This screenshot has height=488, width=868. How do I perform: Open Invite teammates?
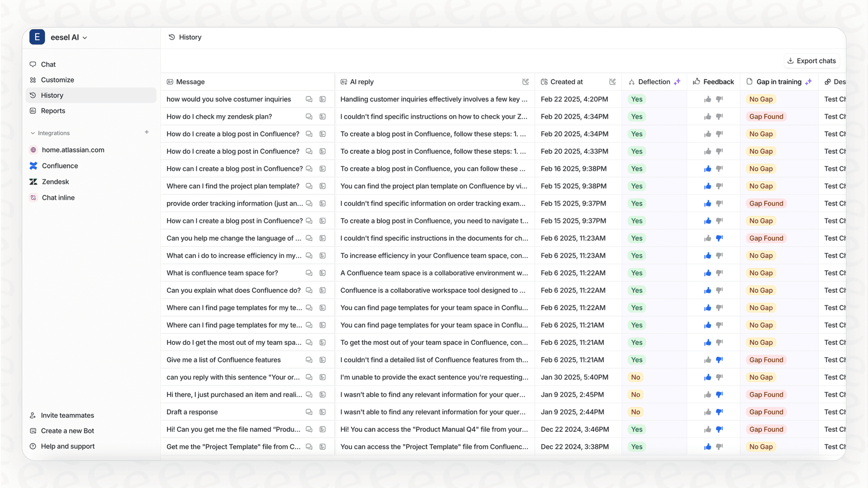tap(67, 415)
